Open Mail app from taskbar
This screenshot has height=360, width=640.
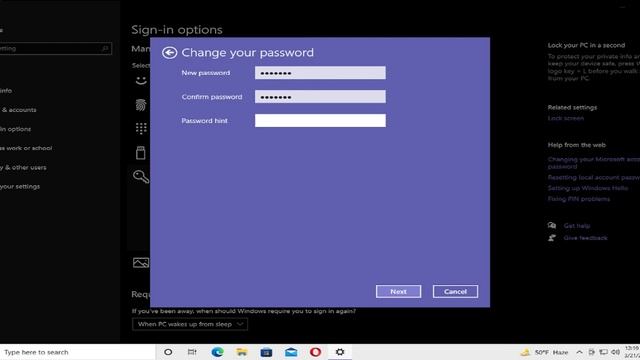(291, 352)
